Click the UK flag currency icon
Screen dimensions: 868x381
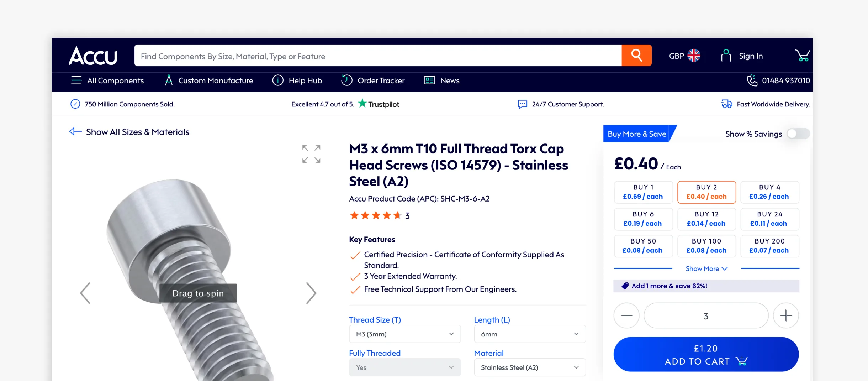pyautogui.click(x=694, y=56)
